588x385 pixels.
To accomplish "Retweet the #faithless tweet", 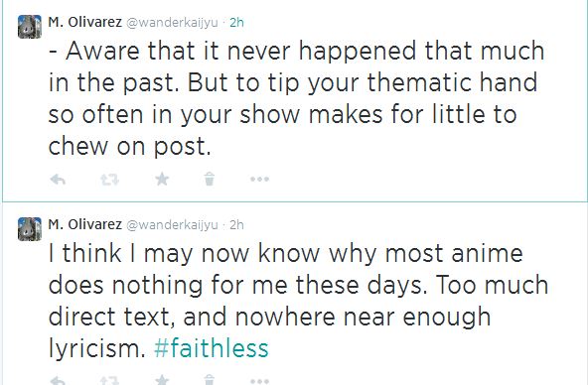I will [110, 380].
